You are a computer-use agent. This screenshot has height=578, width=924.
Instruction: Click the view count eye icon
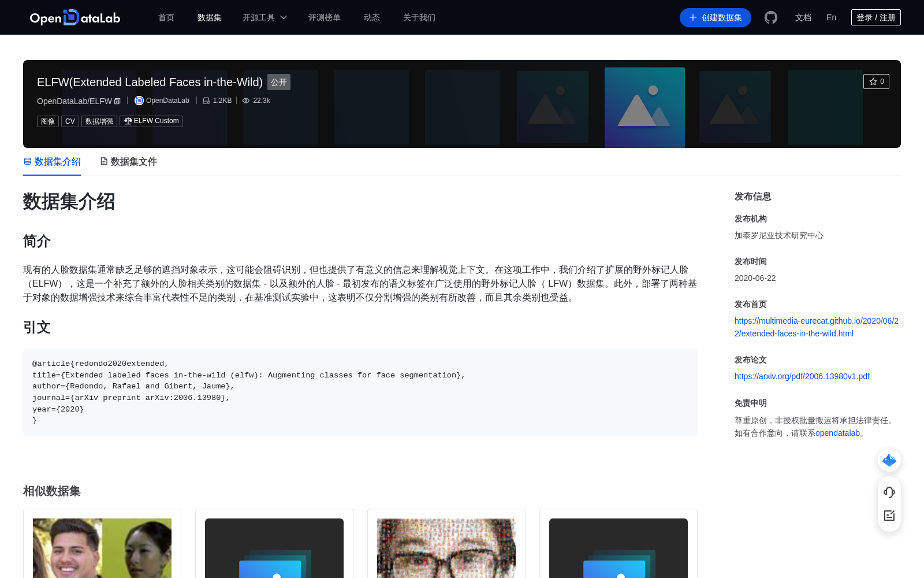(x=246, y=101)
